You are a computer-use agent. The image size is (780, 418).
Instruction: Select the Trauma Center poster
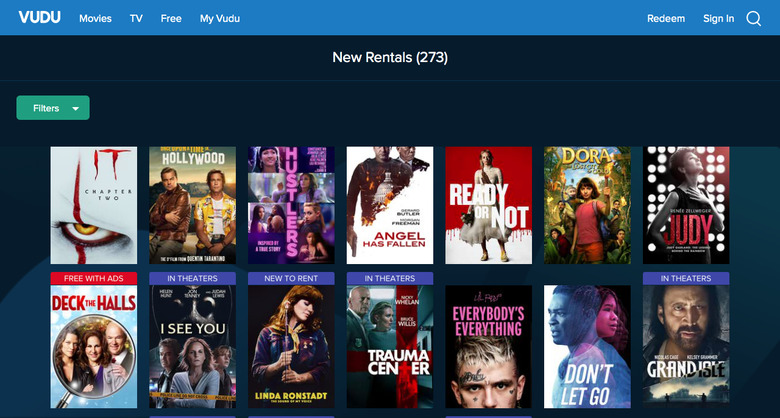tap(390, 347)
